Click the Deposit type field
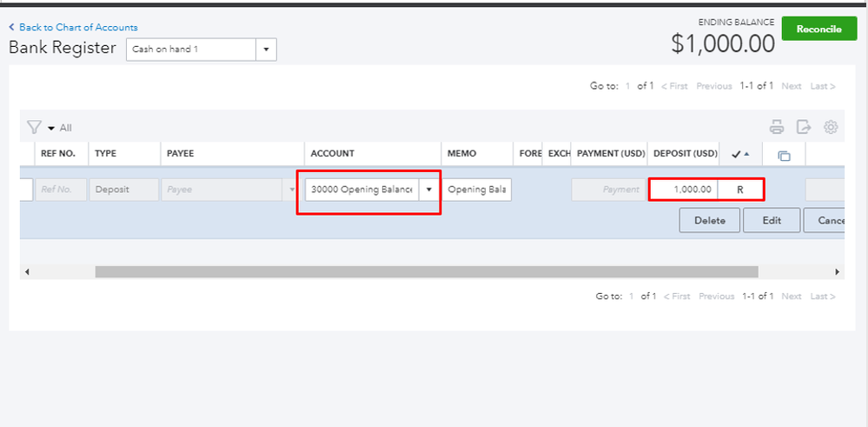 click(123, 190)
